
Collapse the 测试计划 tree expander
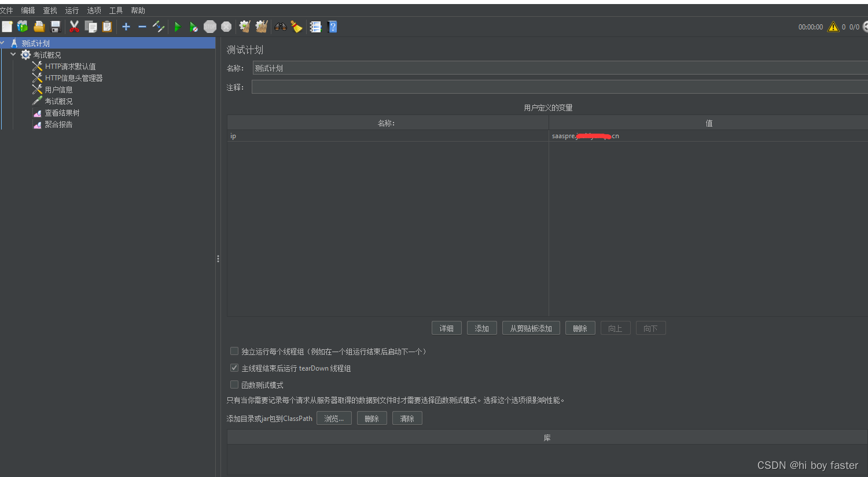coord(2,43)
